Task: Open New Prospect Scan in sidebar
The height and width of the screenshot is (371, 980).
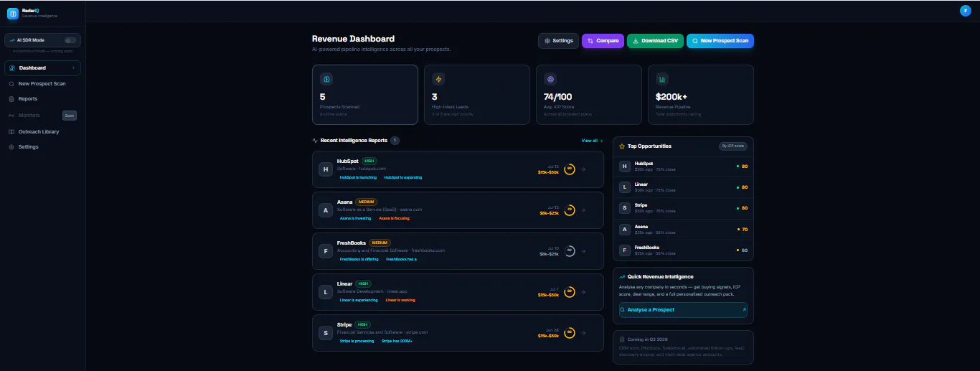Action: click(42, 83)
